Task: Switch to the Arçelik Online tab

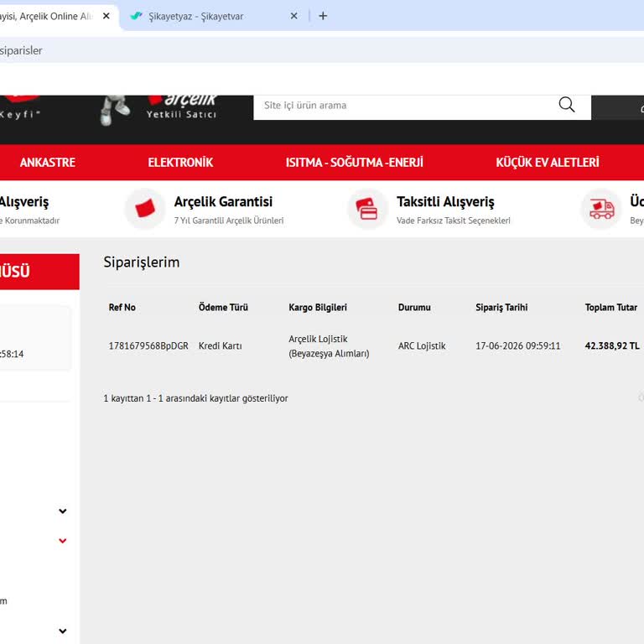Action: click(x=58, y=17)
